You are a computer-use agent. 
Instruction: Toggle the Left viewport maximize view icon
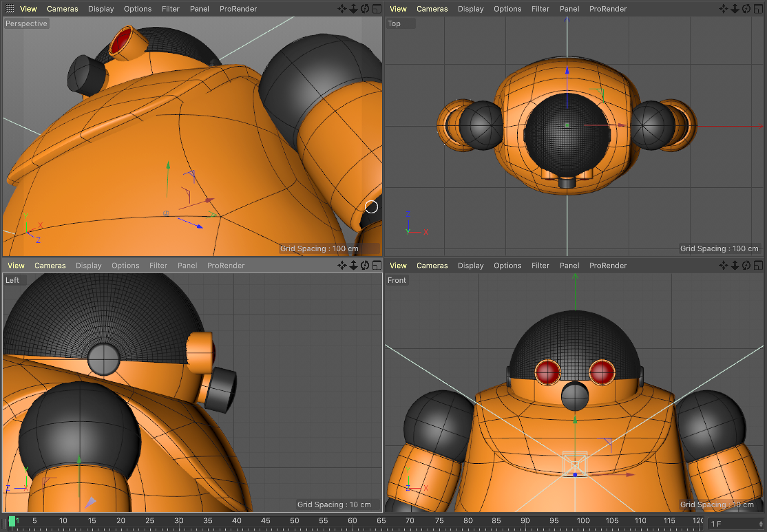tap(377, 266)
